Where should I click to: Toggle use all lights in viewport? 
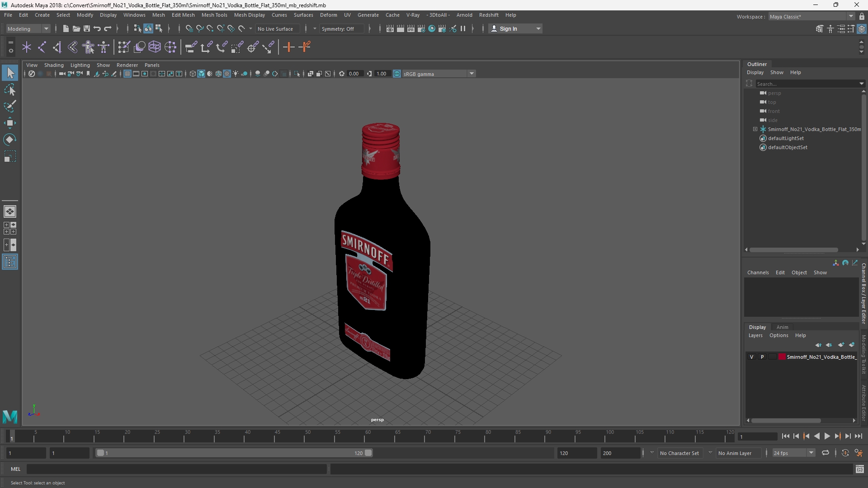(x=236, y=74)
